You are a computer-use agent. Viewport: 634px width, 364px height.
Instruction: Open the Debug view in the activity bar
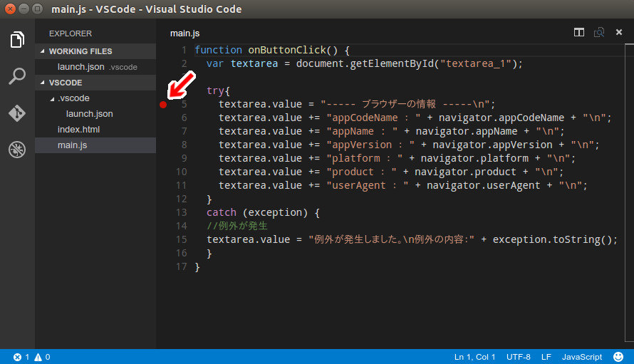tap(17, 150)
